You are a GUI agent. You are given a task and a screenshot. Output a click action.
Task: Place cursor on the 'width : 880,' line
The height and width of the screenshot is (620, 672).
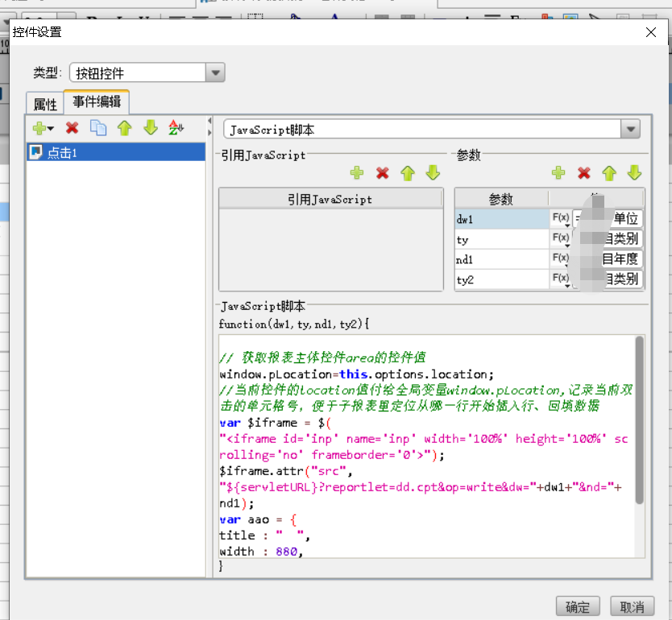(261, 552)
